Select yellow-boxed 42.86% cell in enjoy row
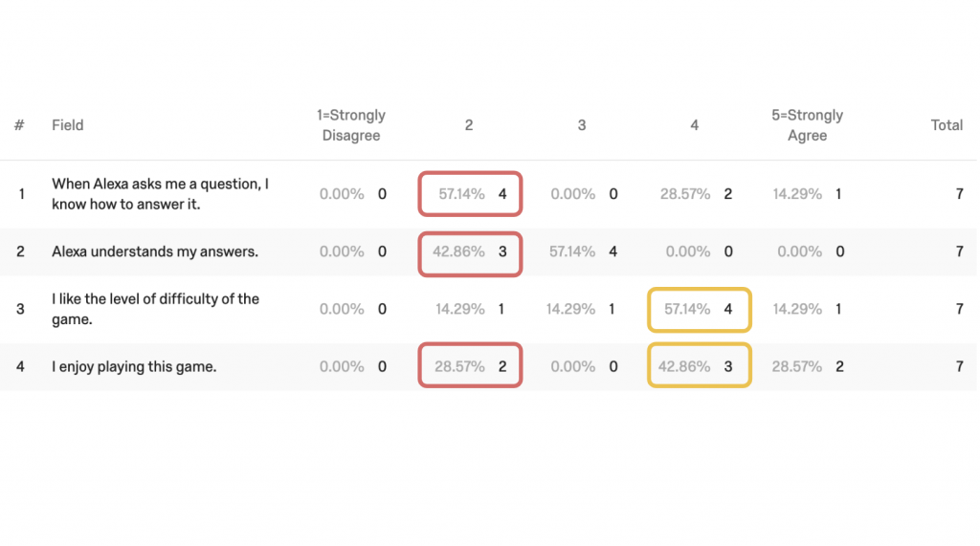Viewport: 980px width, 546px height. (700, 365)
